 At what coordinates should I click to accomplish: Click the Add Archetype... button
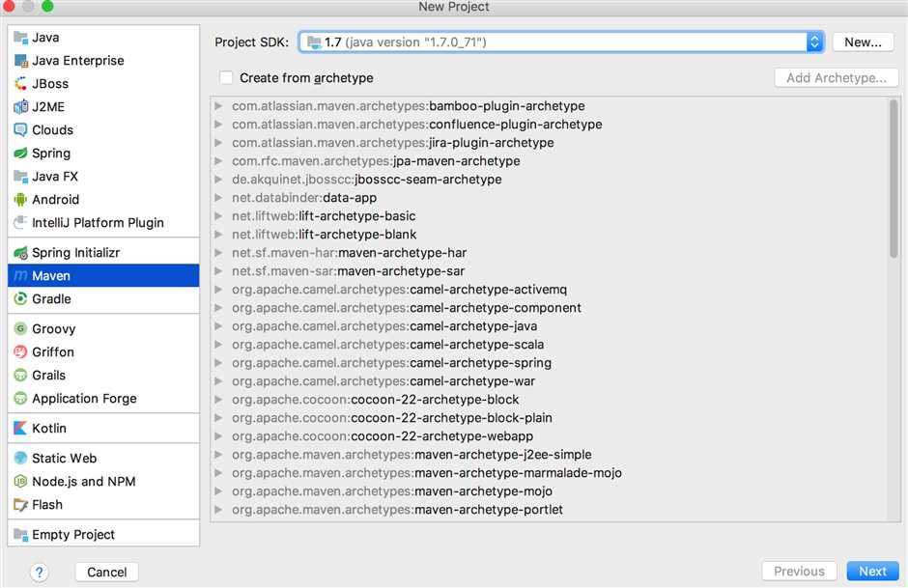pyautogui.click(x=837, y=77)
